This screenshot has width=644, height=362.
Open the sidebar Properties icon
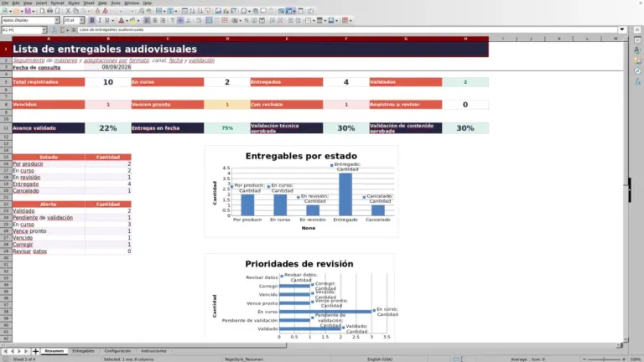tap(637, 40)
